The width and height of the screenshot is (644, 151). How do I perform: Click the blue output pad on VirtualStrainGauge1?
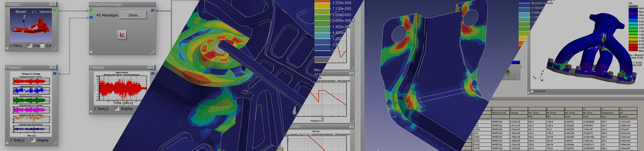point(153,11)
